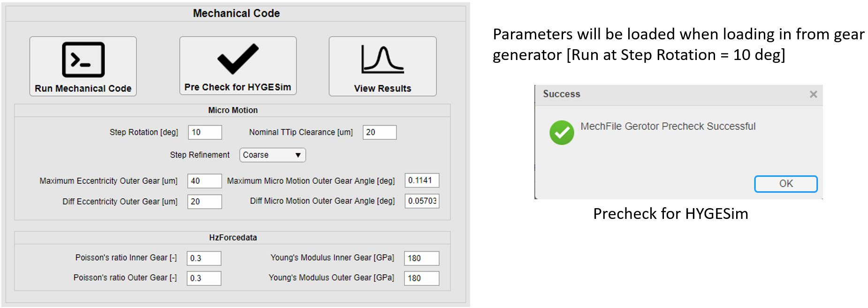Click the Step Rotation input field
868x308 pixels.
pyautogui.click(x=205, y=132)
